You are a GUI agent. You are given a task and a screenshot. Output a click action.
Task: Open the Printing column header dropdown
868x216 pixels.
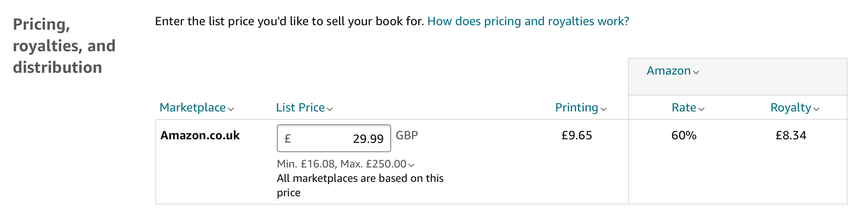[581, 108]
